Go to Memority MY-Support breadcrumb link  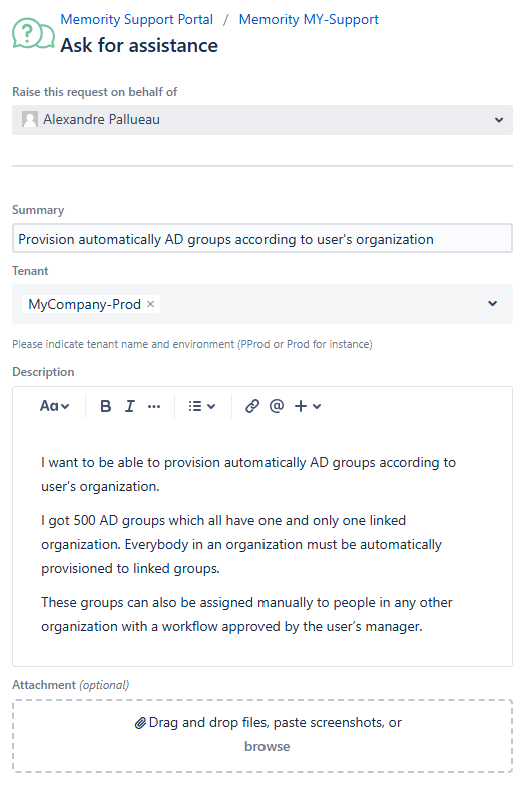(x=308, y=19)
